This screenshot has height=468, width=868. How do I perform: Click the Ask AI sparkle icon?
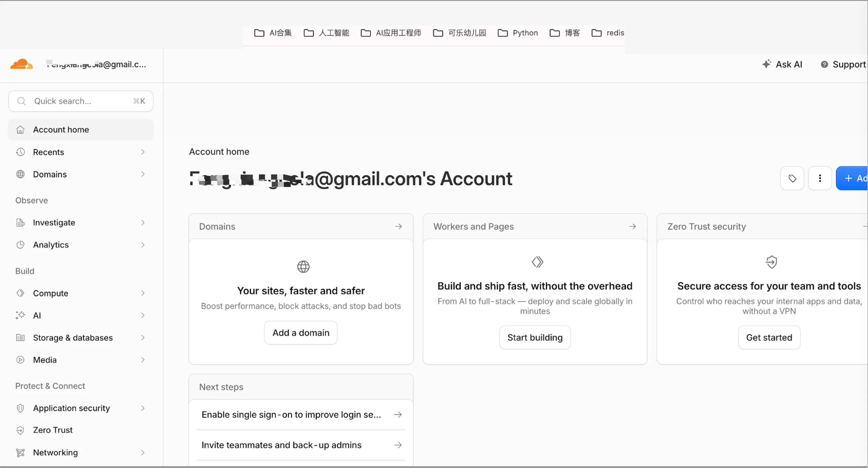pyautogui.click(x=767, y=64)
